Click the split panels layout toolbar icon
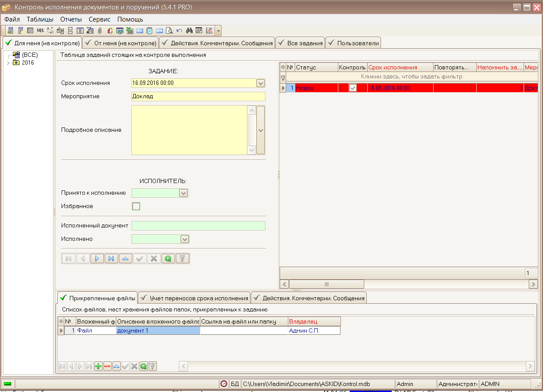 tap(70, 31)
